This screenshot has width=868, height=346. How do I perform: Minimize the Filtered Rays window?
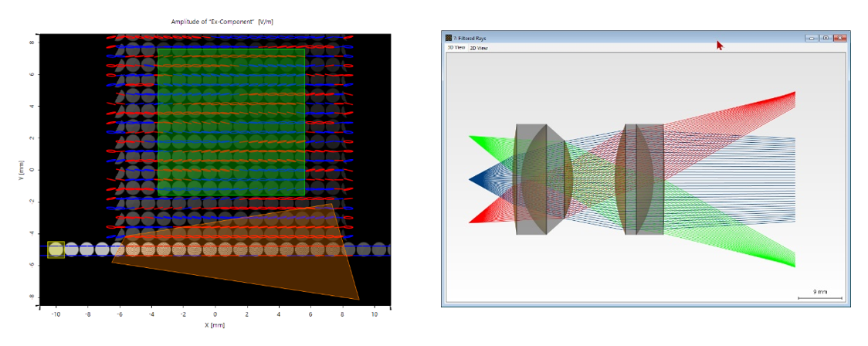point(811,37)
